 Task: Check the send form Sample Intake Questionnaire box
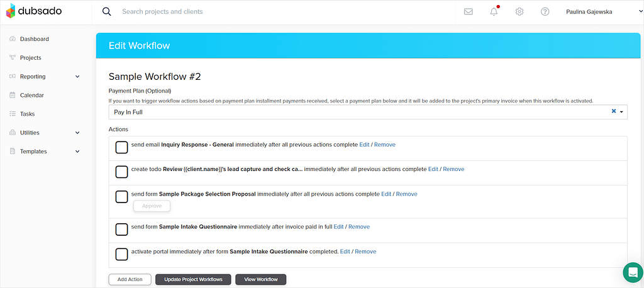coord(121,230)
